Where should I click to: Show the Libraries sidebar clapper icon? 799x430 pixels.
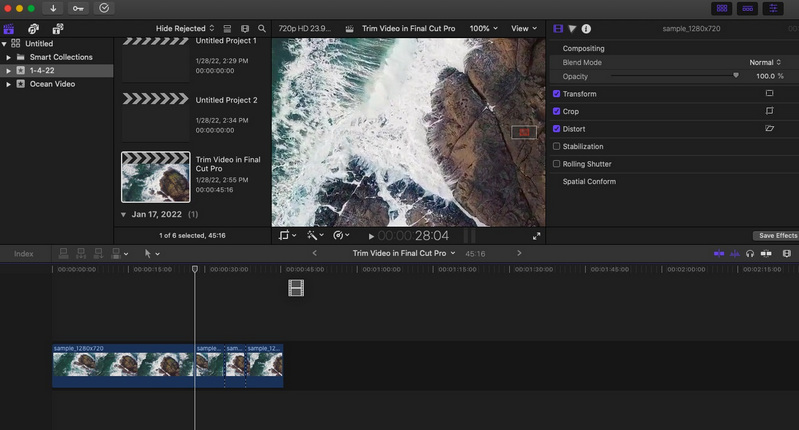pos(9,29)
